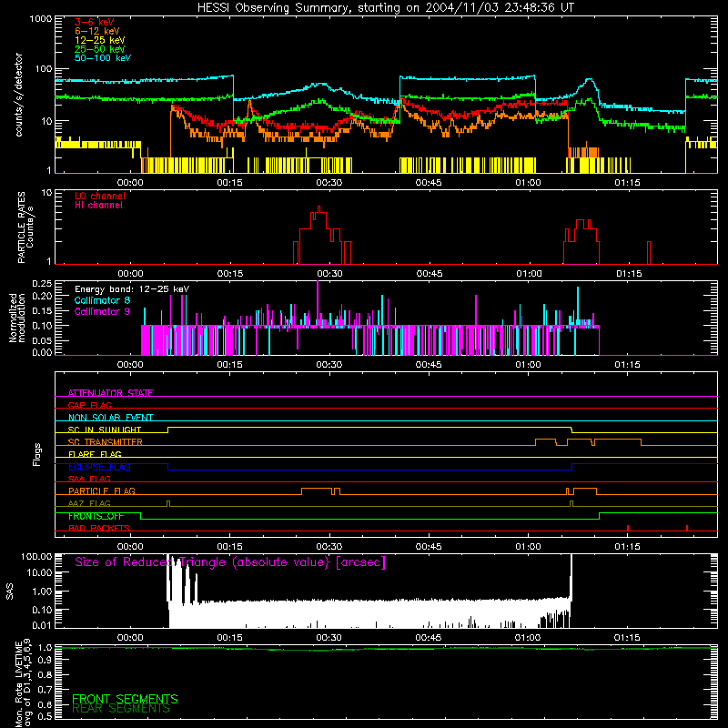Screen dimensions: 728x728
Task: Click the HI channel legend label
Action: coord(98,206)
